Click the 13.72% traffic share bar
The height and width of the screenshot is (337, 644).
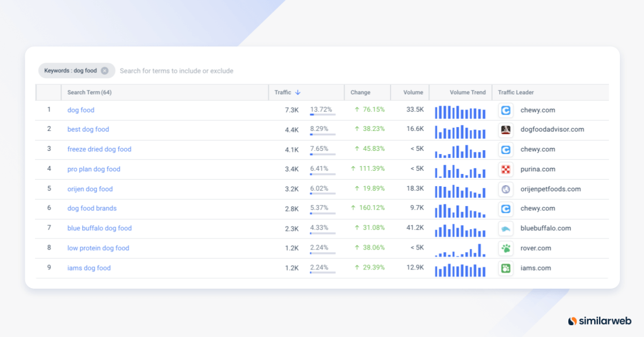tap(323, 114)
